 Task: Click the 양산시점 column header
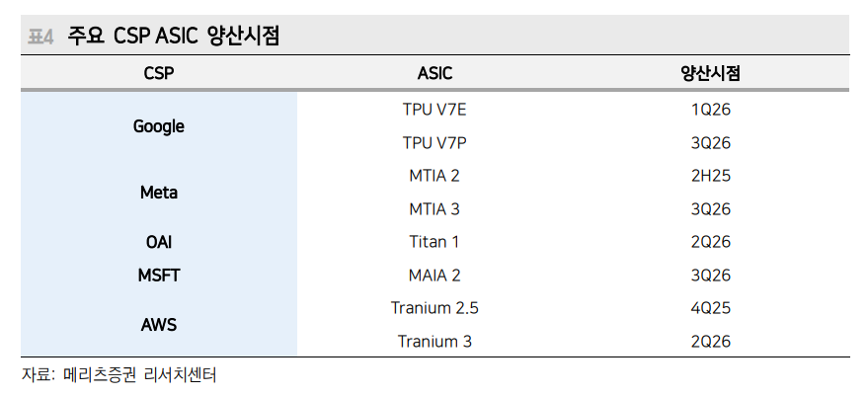coord(710,74)
